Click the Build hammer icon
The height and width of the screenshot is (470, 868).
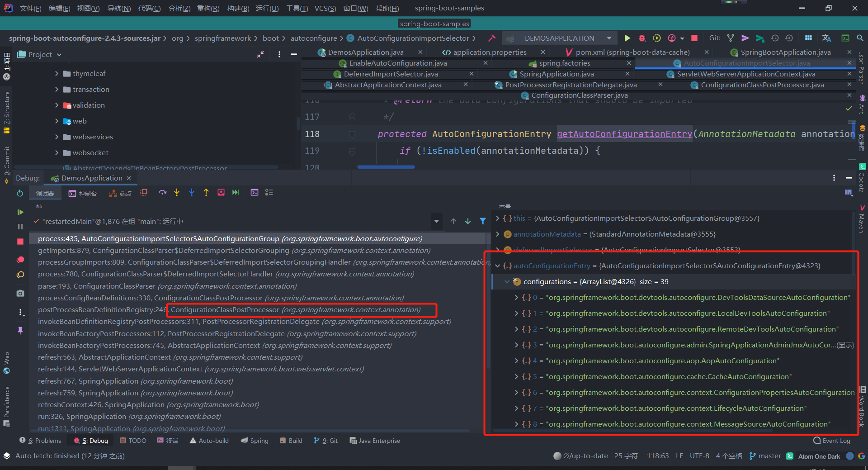point(491,38)
